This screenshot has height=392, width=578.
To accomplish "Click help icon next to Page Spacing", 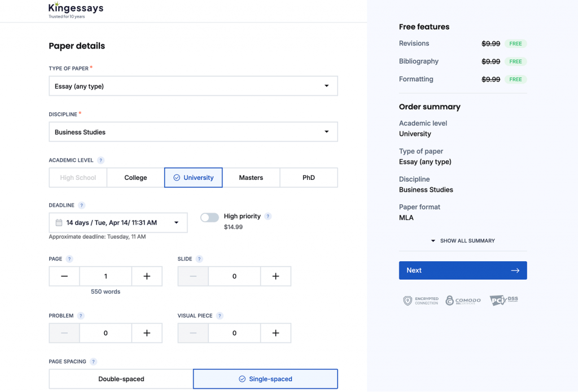I will pos(94,362).
